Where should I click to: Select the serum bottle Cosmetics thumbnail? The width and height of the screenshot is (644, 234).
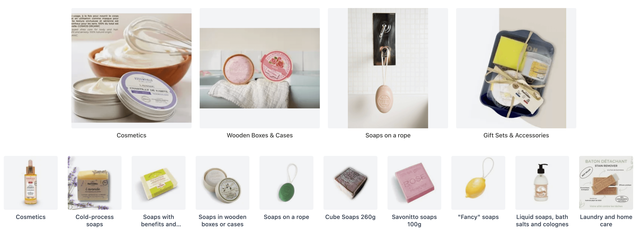31,183
